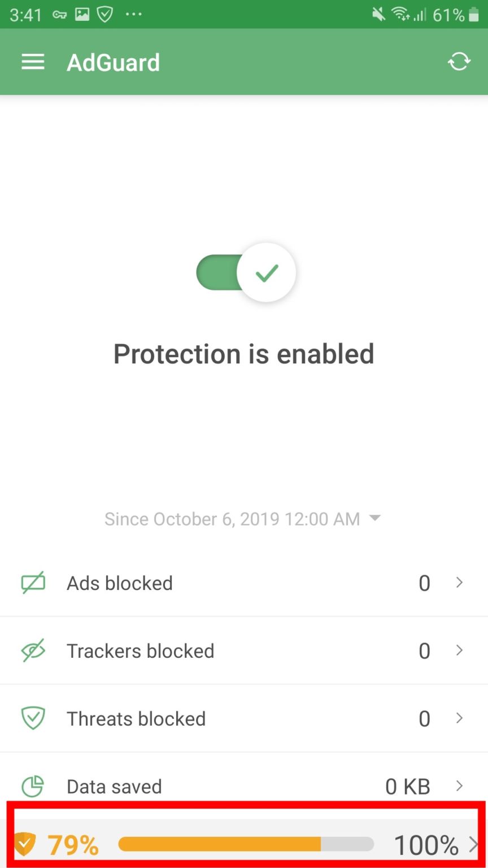488x868 pixels.
Task: Tap the Ads blocked crossed-rectangle icon
Action: coord(33,583)
